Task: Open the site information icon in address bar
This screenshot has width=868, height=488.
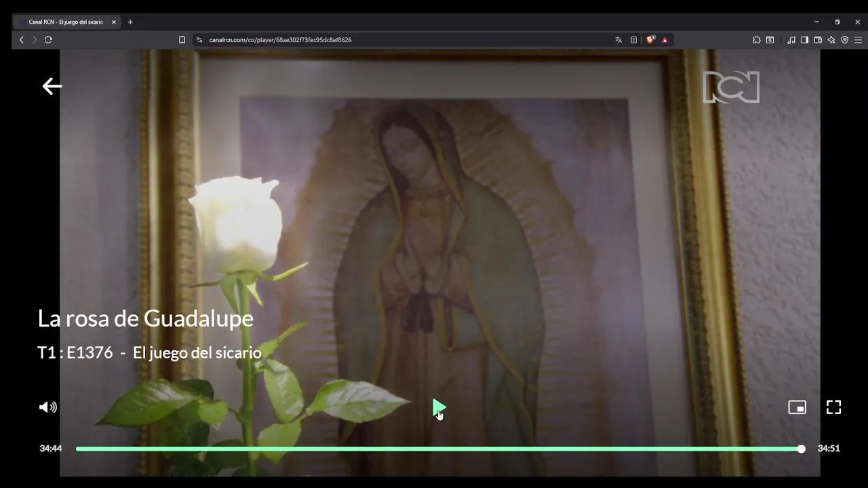Action: click(x=199, y=40)
